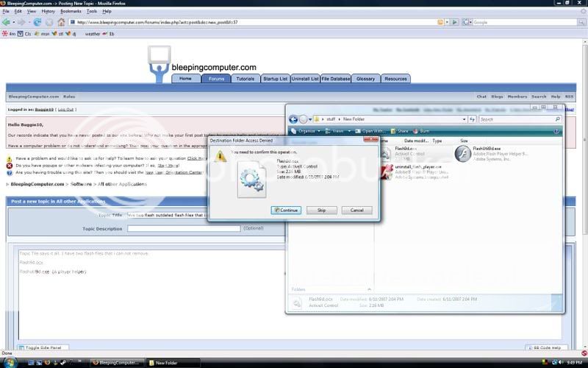Click the Software breadcrumb link
588x368 pixels.
point(81,185)
